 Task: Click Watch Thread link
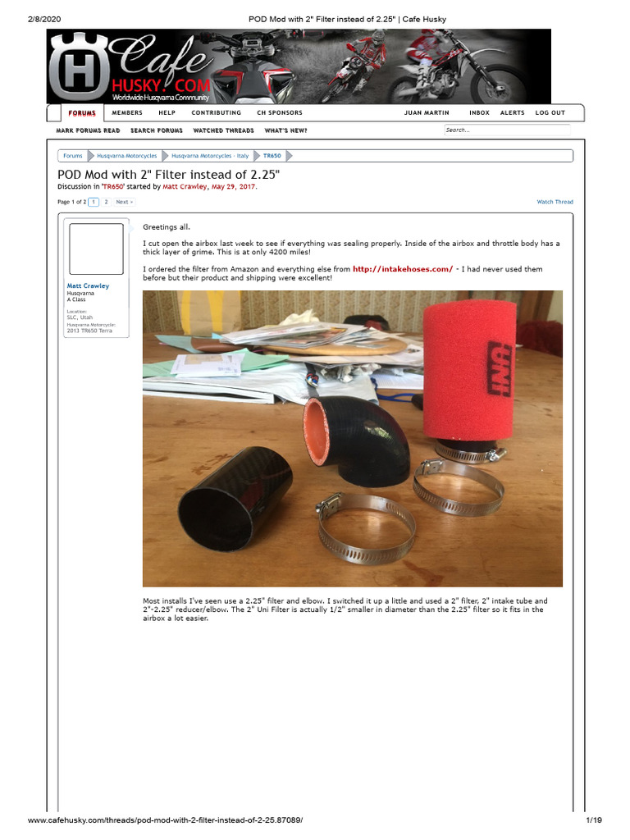[x=555, y=202]
